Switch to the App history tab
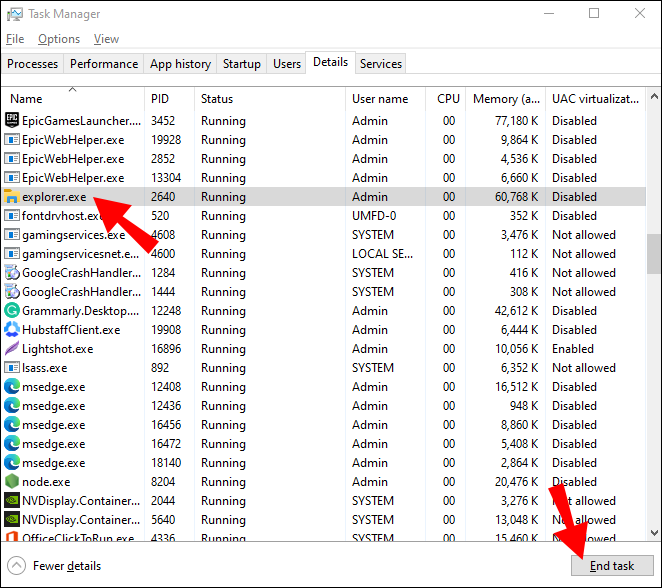662x588 pixels. coord(180,64)
